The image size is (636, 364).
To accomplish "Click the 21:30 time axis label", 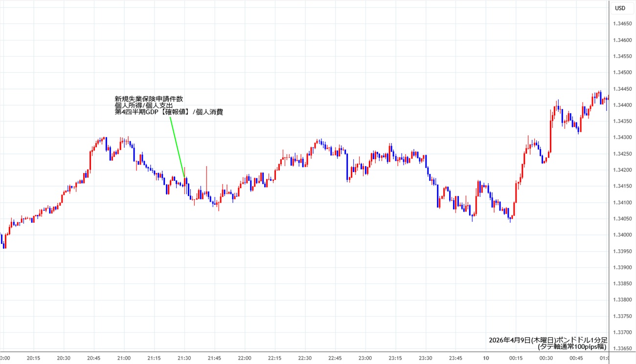I will pos(184,358).
